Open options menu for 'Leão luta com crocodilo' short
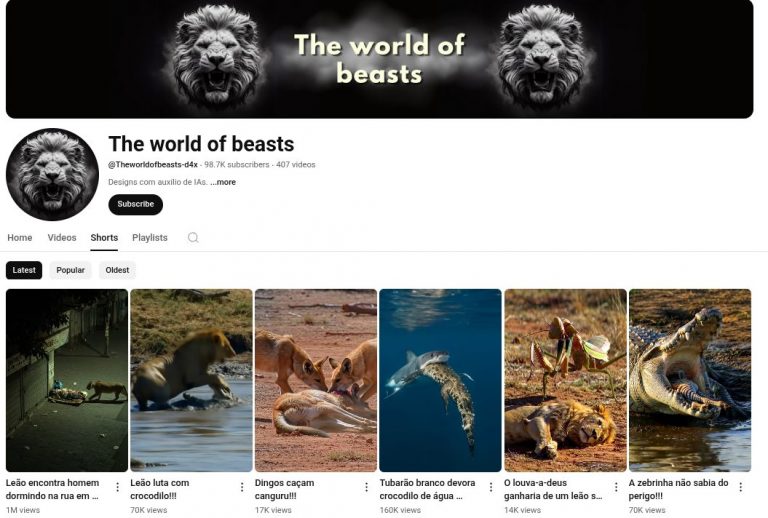This screenshot has width=768, height=518. [x=242, y=487]
